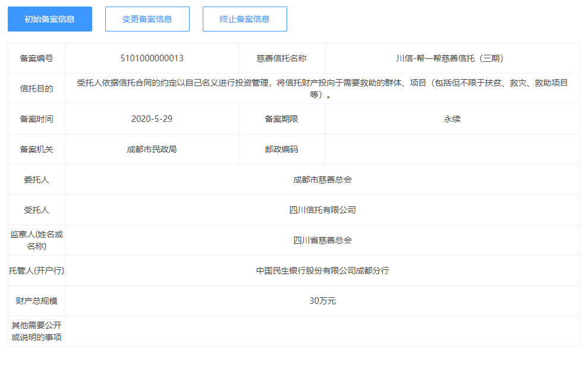Click the trust purpose description text

point(322,89)
